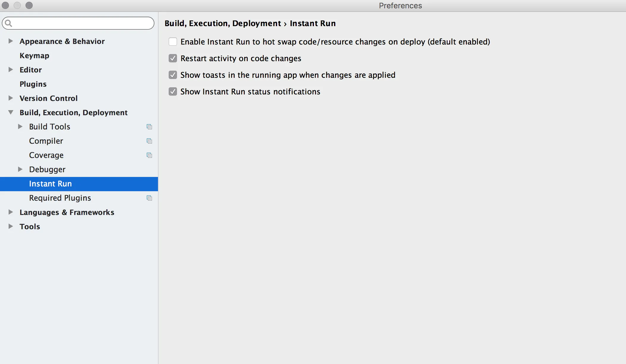
Task: Select the Compiler settings item
Action: click(46, 141)
